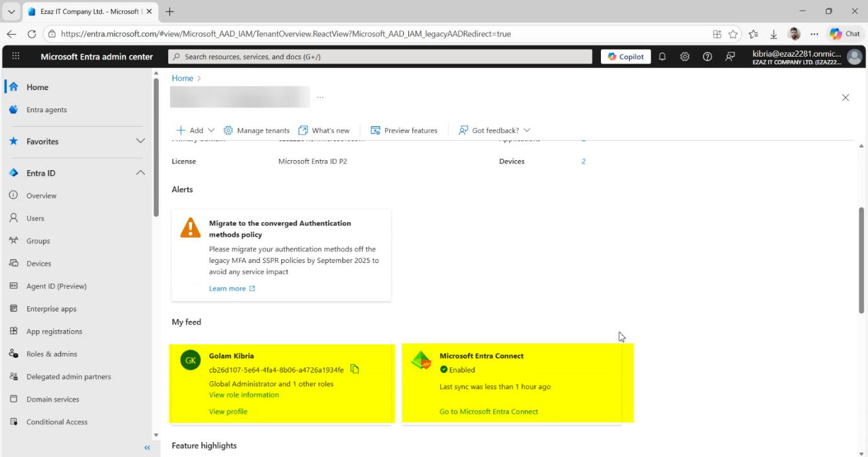This screenshot has width=868, height=457.
Task: Open Domain services in sidebar
Action: coord(52,400)
